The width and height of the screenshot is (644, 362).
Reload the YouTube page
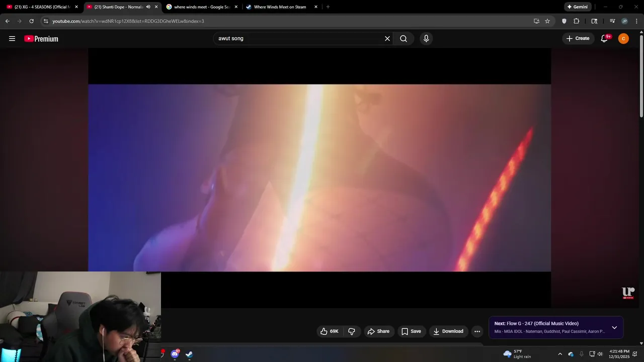click(31, 21)
